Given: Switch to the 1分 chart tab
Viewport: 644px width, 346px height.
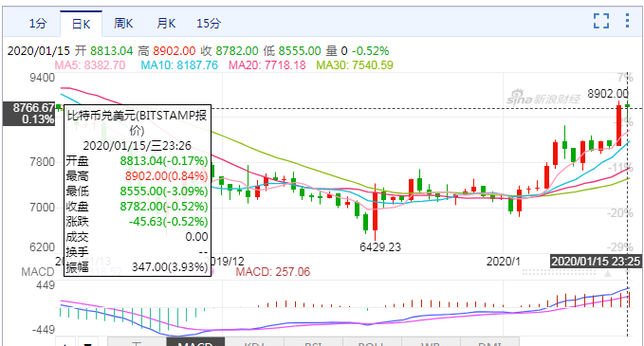Looking at the screenshot, I should click(x=38, y=24).
